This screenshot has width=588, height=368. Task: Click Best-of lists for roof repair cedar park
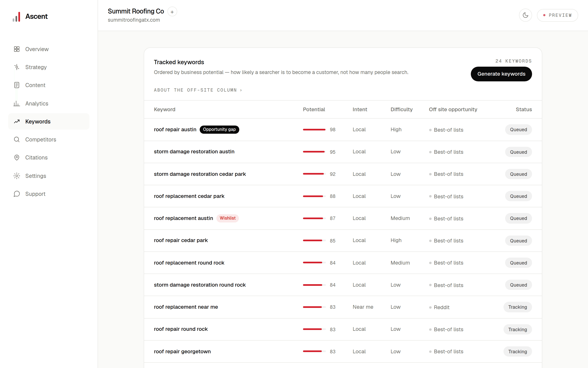446,241
